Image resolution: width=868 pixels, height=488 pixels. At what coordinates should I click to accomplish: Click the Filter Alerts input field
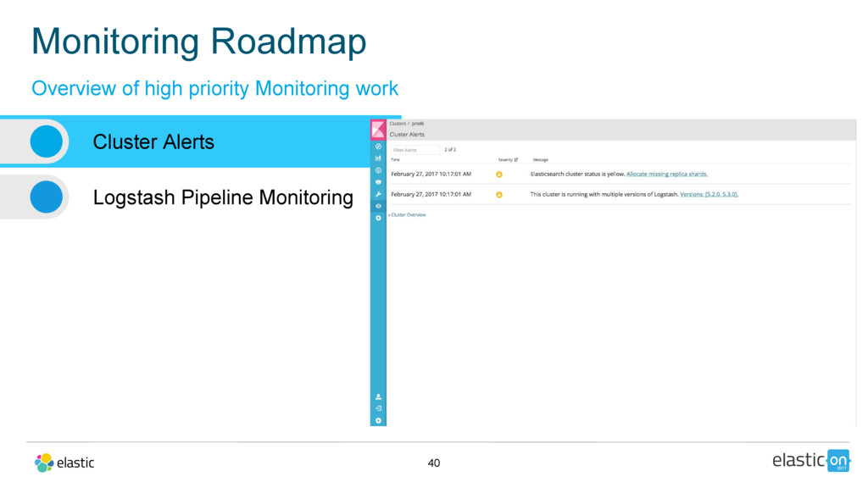click(x=415, y=150)
